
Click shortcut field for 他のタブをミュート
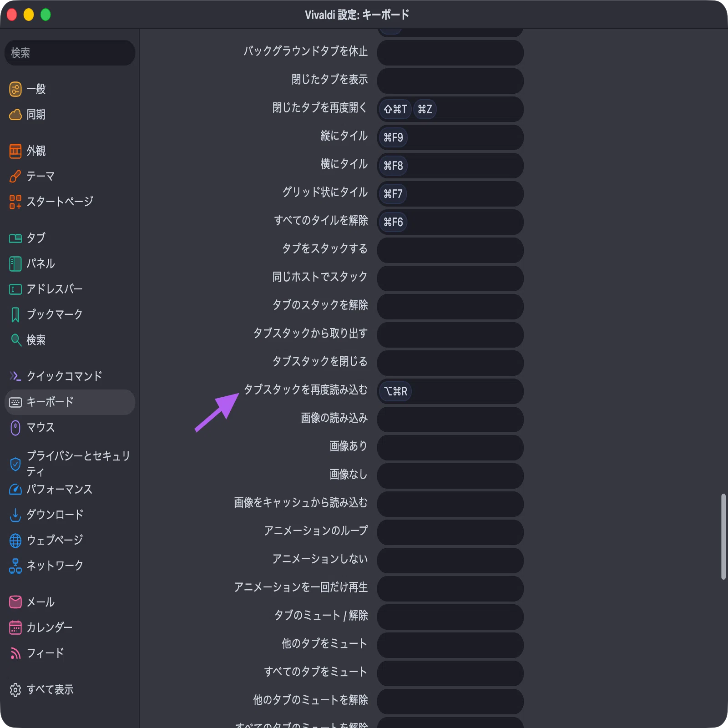point(450,645)
